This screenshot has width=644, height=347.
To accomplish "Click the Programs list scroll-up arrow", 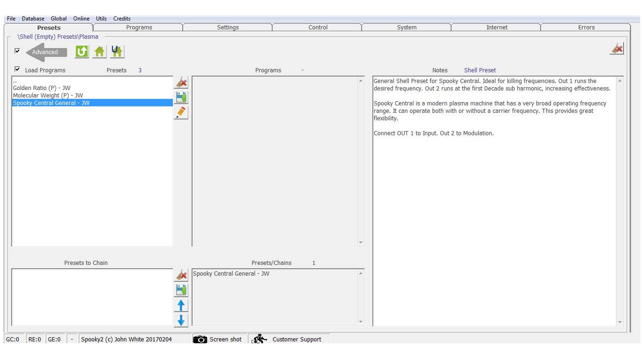I will [x=360, y=81].
